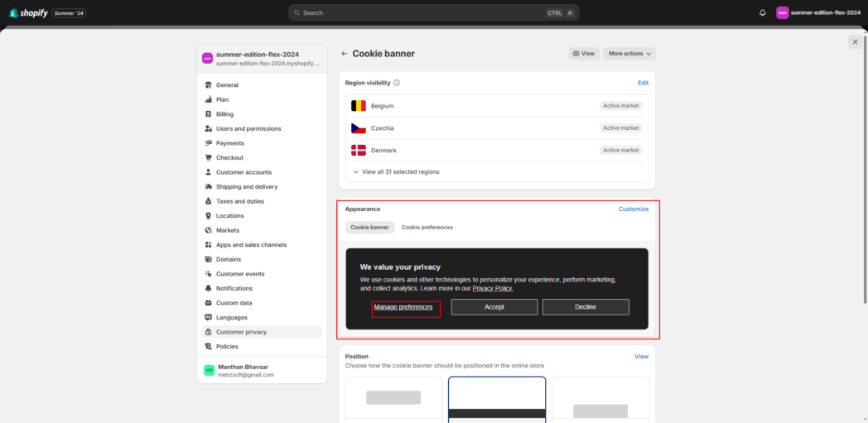Open Checkout settings label
Screen dimensions: 868x423
pos(229,157)
